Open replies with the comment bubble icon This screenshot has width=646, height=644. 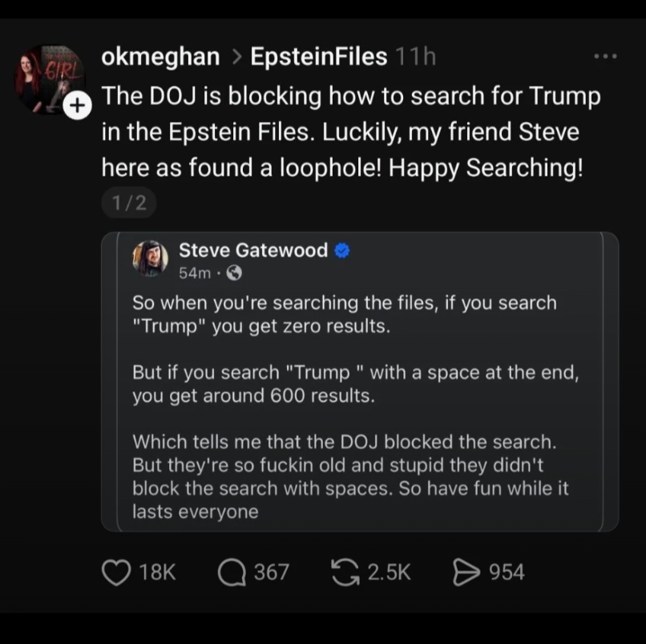tap(232, 572)
